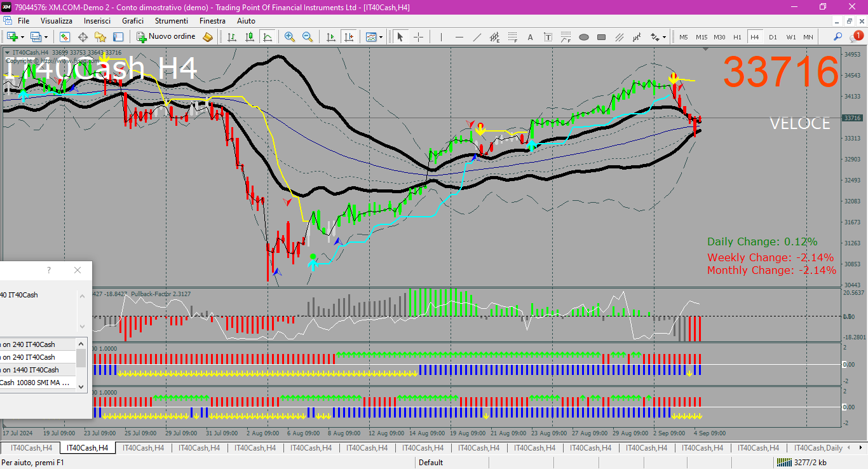Select the H4 timeframe button
Viewport: 868px width, 469px height.
755,37
